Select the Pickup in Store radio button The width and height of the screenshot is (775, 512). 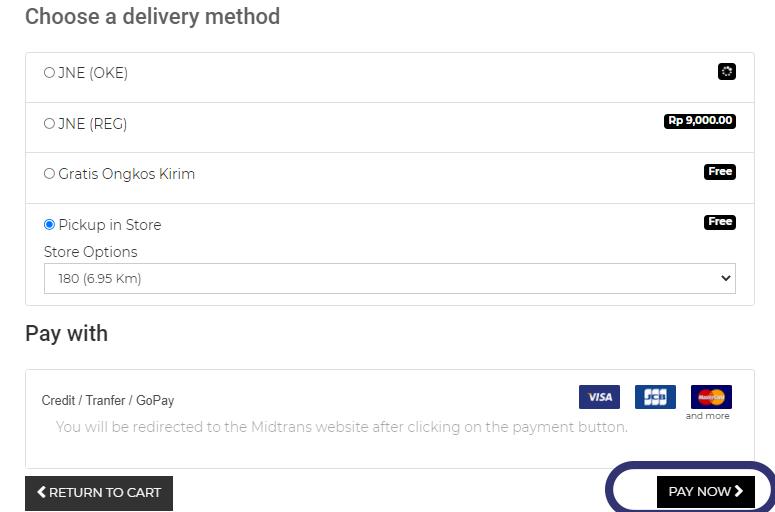[49, 225]
